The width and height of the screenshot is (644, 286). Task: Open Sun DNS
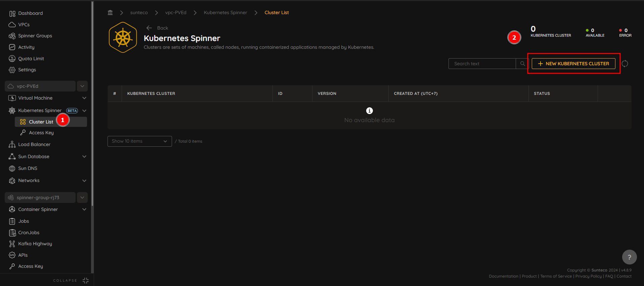coord(23,168)
